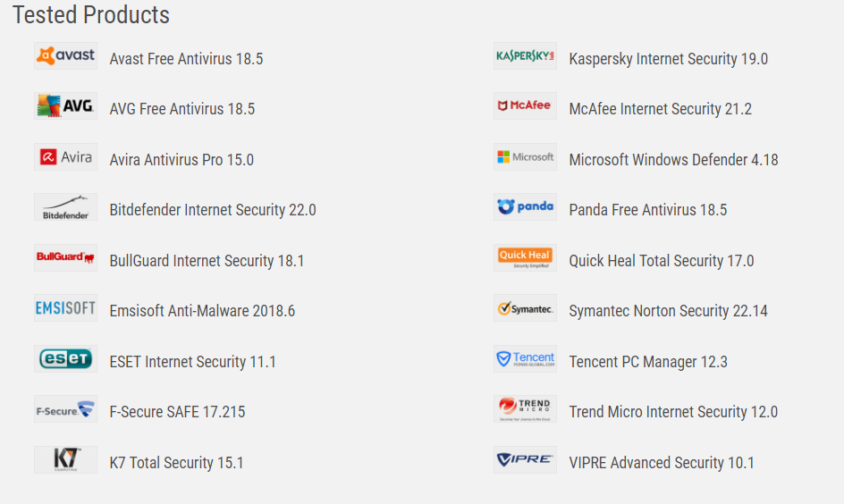
Task: Click the Trend Micro logo
Action: click(x=525, y=409)
